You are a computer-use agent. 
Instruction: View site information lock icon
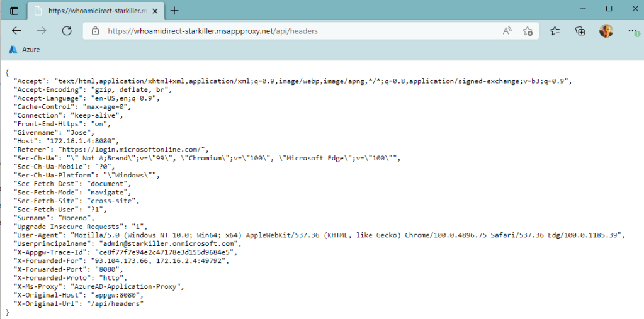96,31
